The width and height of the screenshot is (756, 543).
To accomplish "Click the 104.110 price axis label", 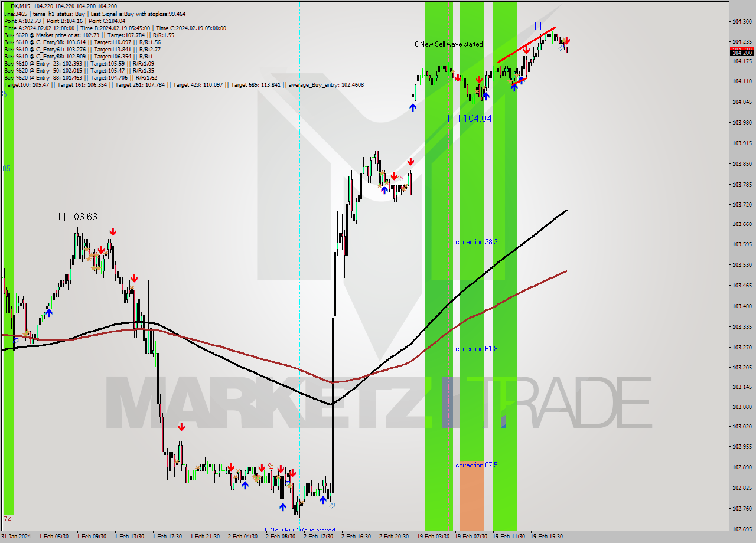I will (x=741, y=81).
